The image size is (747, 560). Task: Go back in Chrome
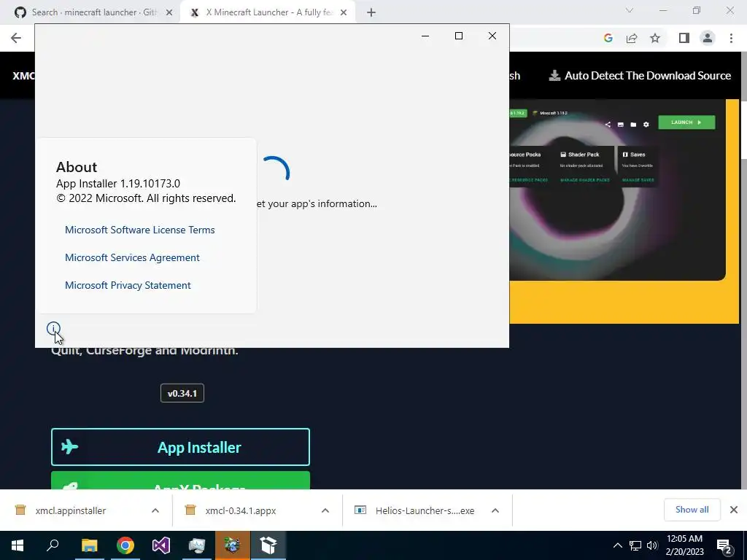(16, 38)
